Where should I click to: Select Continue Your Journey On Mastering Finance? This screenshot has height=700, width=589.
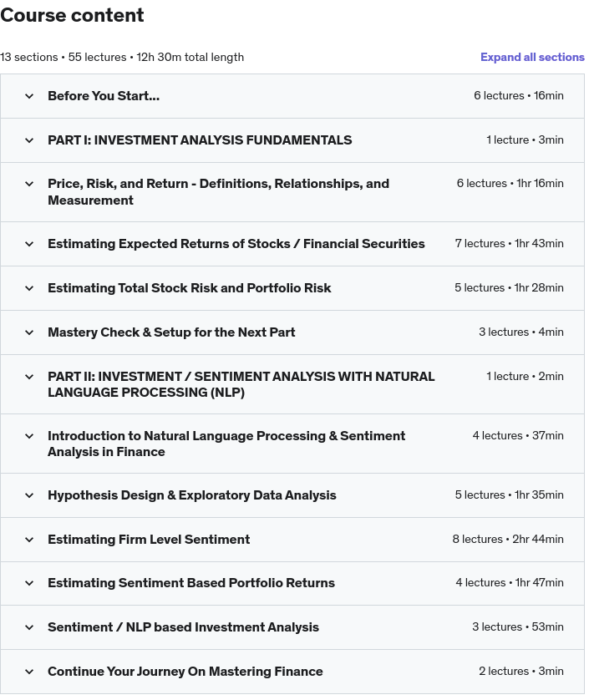[x=185, y=672]
